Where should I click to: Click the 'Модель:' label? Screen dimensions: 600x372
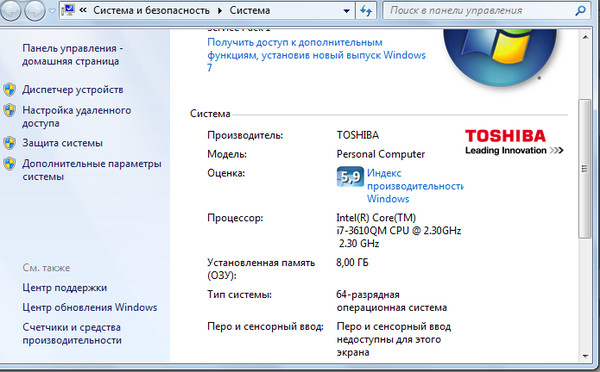(227, 154)
